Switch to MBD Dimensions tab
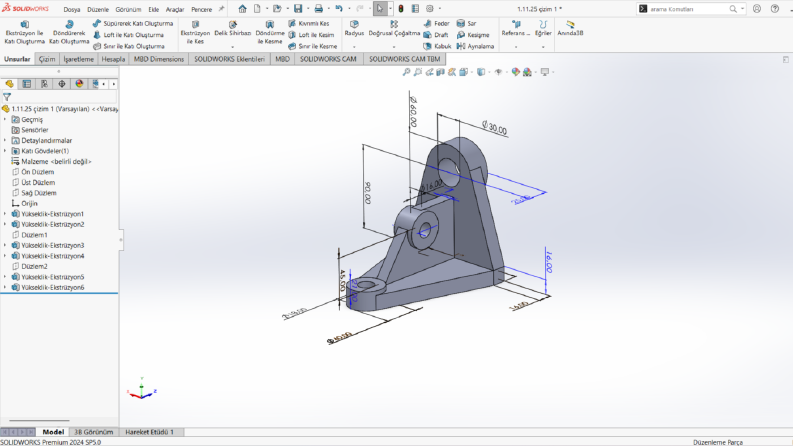This screenshot has width=793, height=446. 159,59
